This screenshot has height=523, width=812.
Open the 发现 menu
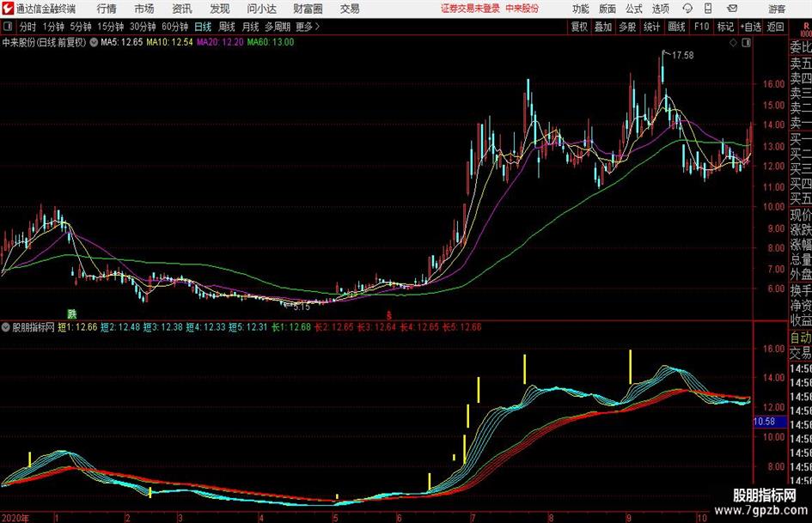click(x=220, y=9)
